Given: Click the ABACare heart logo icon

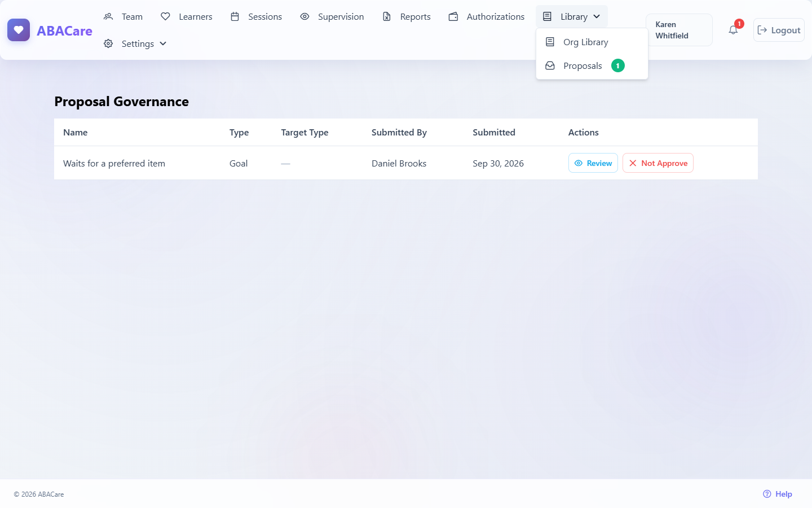Looking at the screenshot, I should pos(19,30).
